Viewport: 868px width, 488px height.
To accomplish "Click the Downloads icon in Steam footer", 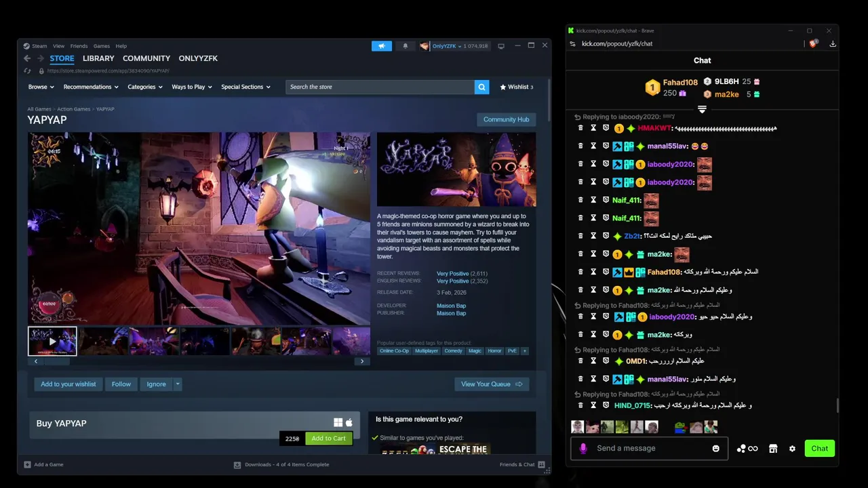I will pyautogui.click(x=237, y=465).
